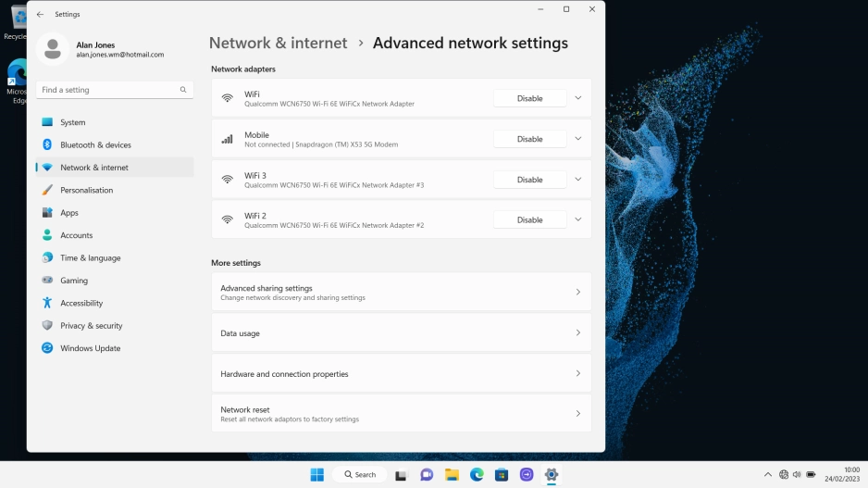Click the back arrow in Settings
Screen dimensions: 868x488
(40, 15)
